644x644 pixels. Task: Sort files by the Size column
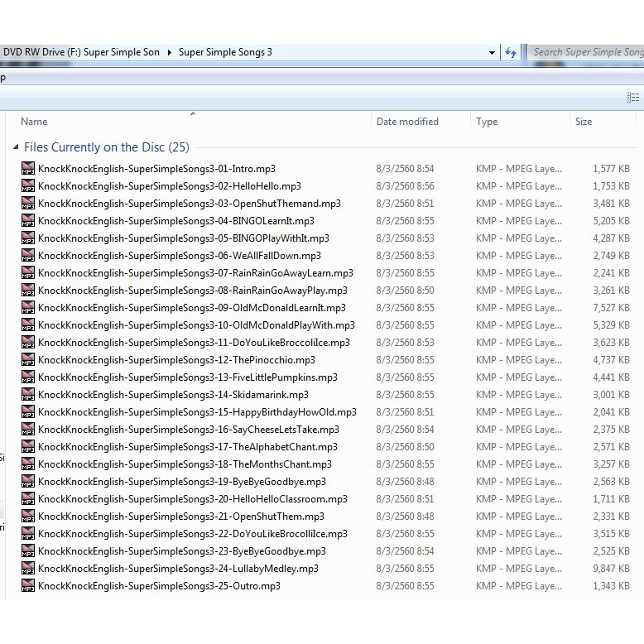point(584,122)
